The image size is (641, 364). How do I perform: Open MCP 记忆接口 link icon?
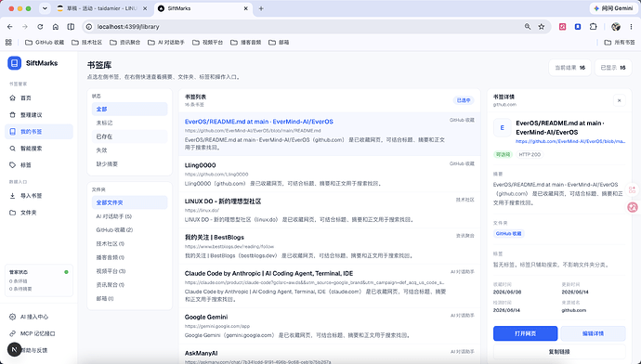13,333
